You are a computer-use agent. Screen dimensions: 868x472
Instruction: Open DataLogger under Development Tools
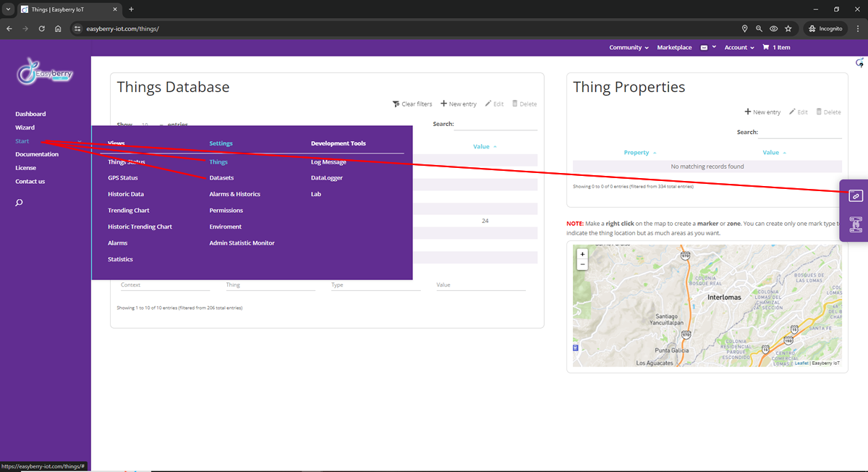click(x=327, y=178)
